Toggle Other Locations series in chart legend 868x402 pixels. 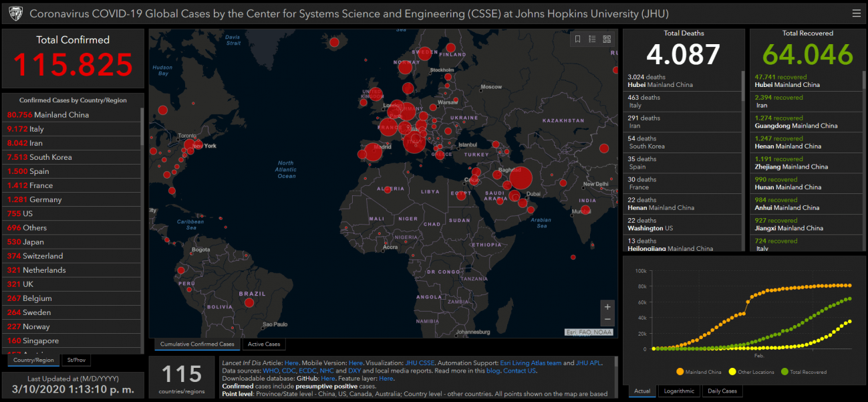click(750, 372)
